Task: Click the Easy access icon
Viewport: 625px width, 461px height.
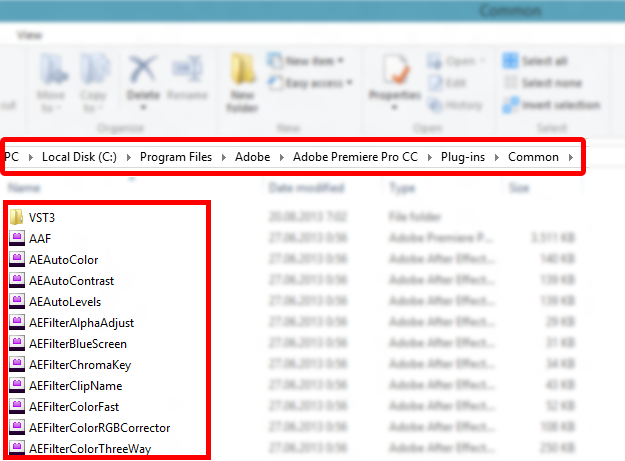Action: tap(275, 83)
